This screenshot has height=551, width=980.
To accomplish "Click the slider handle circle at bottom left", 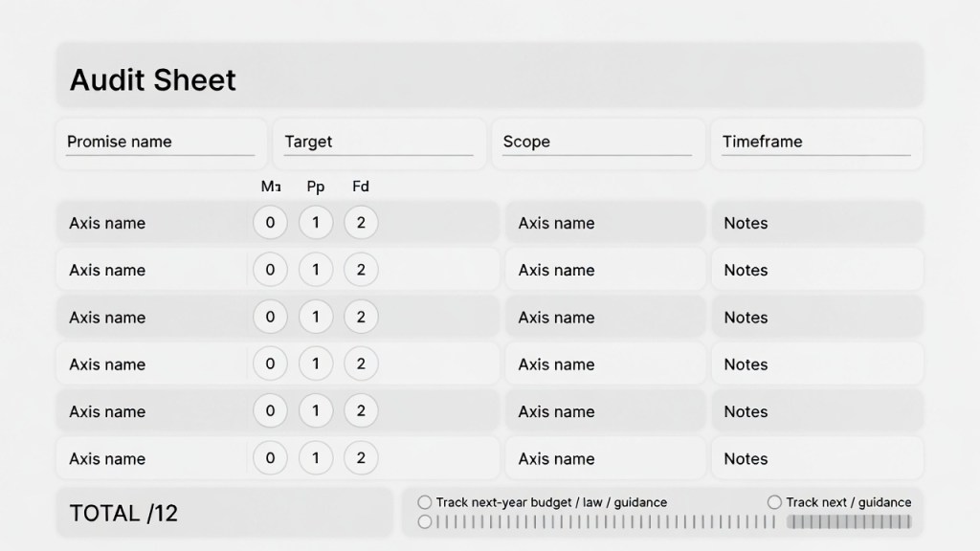I will [x=425, y=522].
